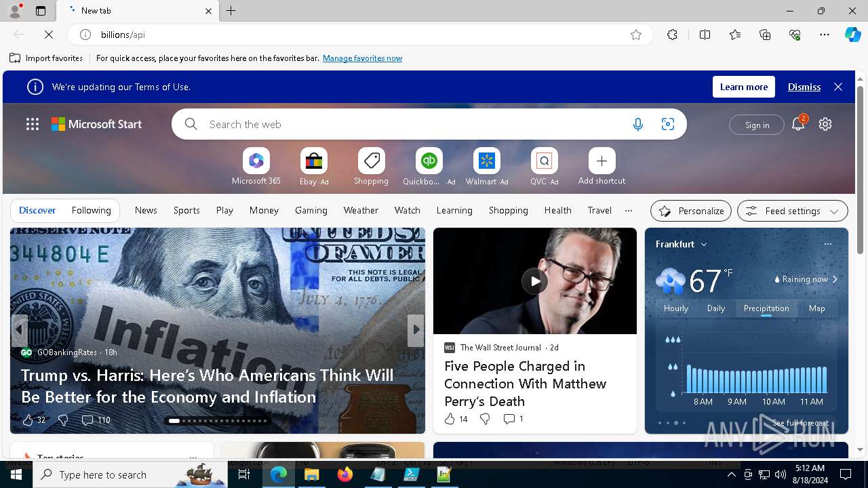Start visual search with camera icon
The image size is (868, 488).
point(668,124)
